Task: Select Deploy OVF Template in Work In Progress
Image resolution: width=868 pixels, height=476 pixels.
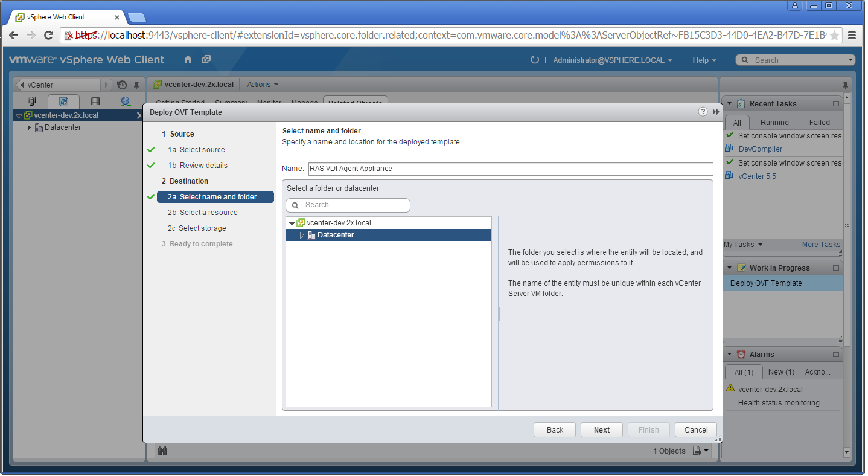Action: click(782, 283)
